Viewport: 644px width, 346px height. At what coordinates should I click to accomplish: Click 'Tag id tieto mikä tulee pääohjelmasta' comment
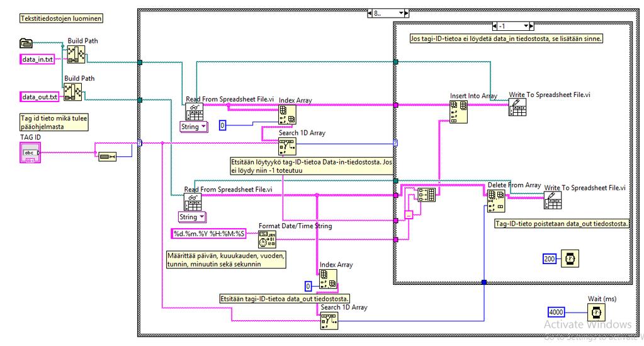[54, 122]
